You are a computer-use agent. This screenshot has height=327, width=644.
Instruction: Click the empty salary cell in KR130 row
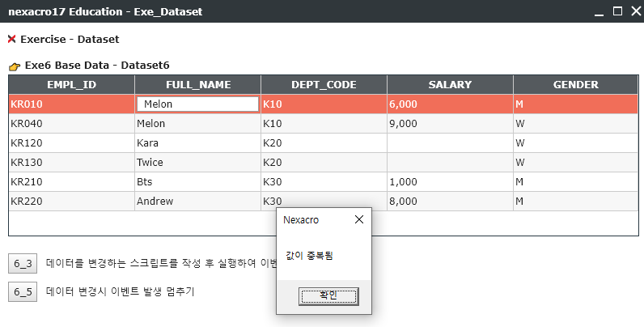pyautogui.click(x=450, y=162)
